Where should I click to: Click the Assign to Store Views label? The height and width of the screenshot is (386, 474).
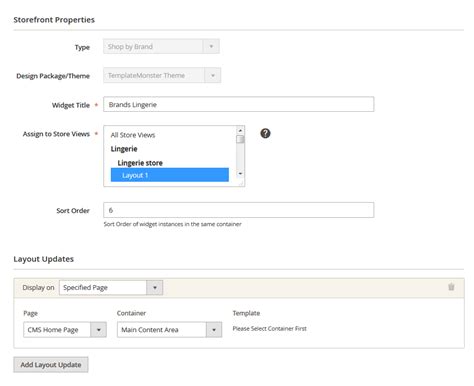[56, 134]
